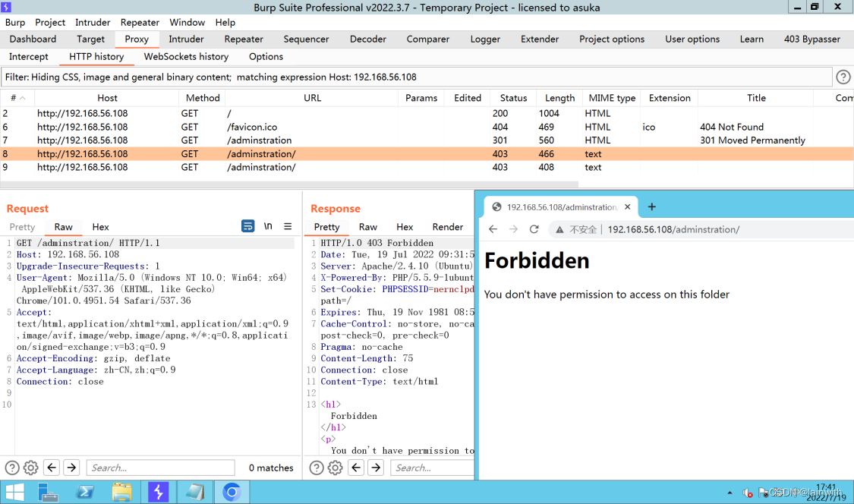Toggle show non-printable characters \n button
Screen dimensions: 854x504
coord(268,226)
